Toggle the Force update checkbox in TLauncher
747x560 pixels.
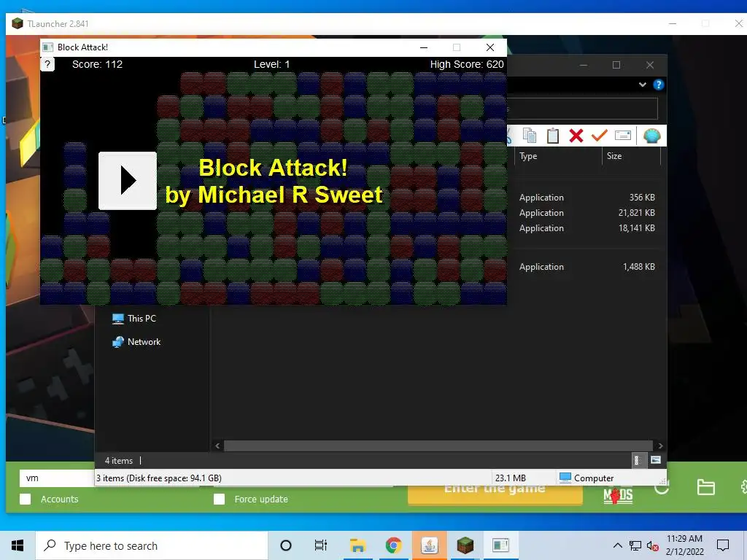(219, 499)
